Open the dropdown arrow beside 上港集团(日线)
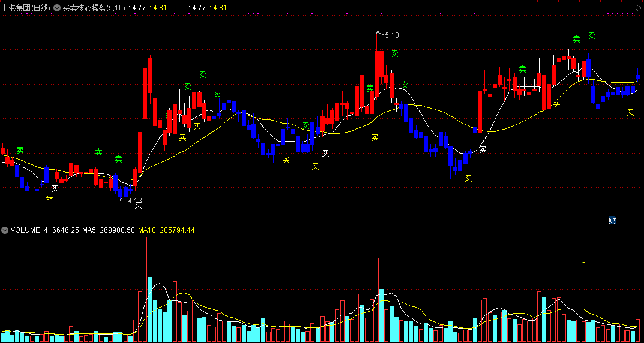The height and width of the screenshot is (343, 644). click(x=57, y=8)
